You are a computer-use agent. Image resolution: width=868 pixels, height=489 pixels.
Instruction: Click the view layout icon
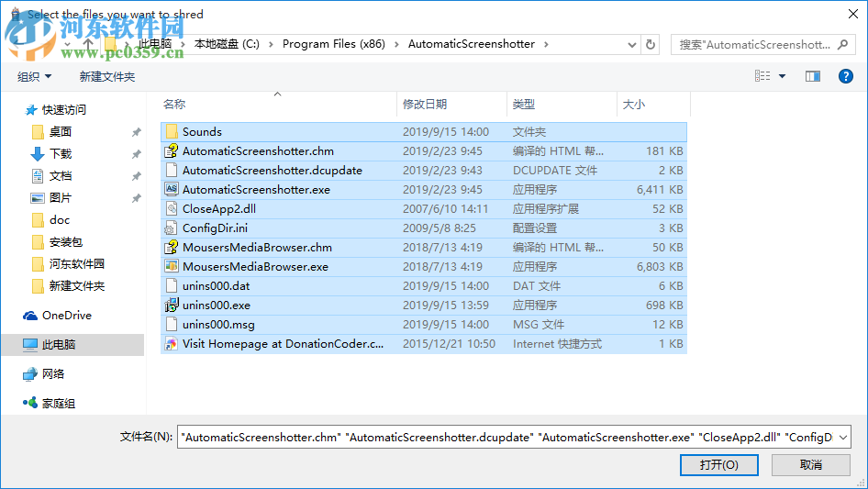762,76
